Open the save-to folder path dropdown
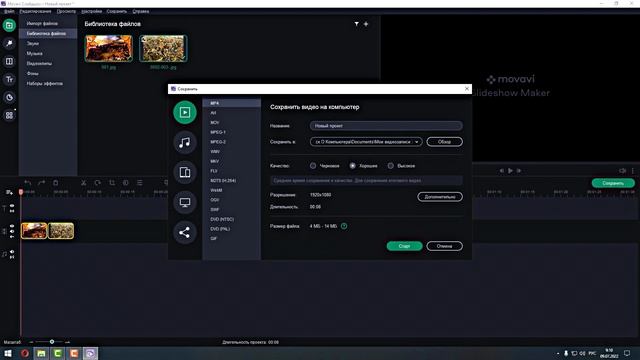The image size is (640, 360). (366, 142)
